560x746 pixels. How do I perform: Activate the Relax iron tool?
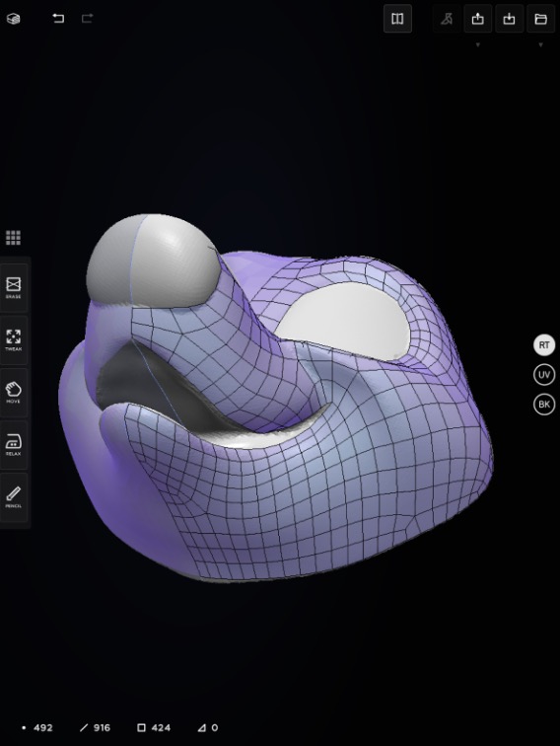pos(14,444)
